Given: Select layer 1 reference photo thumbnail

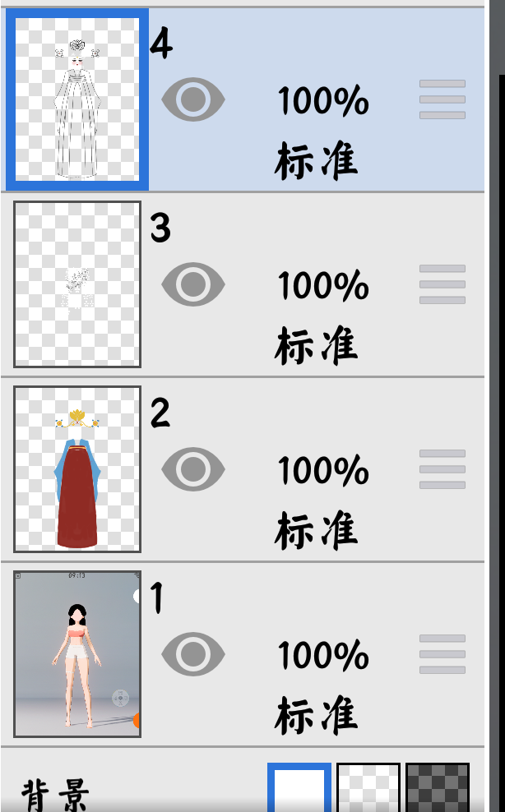Looking at the screenshot, I should point(77,654).
